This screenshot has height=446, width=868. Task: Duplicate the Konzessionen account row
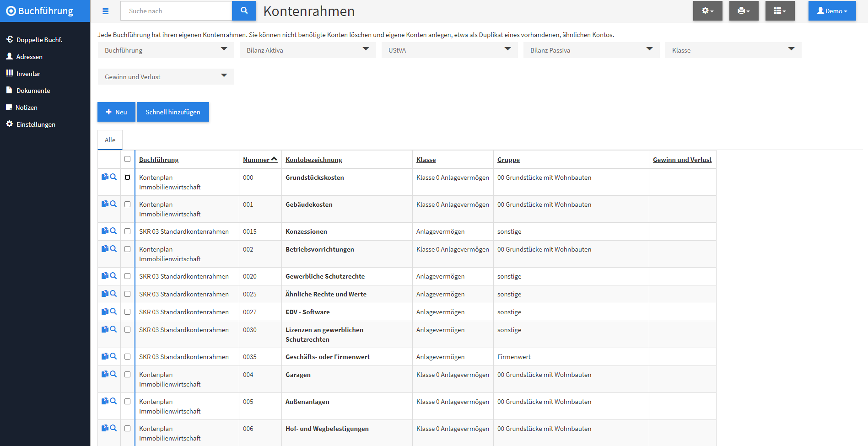point(105,231)
